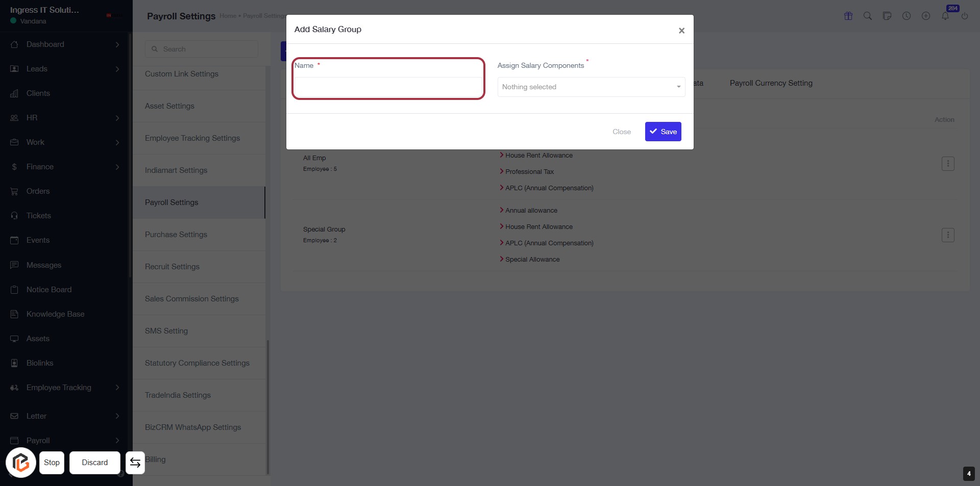Image resolution: width=980 pixels, height=486 pixels.
Task: Open the three-dot menu for Special Group
Action: coord(947,235)
